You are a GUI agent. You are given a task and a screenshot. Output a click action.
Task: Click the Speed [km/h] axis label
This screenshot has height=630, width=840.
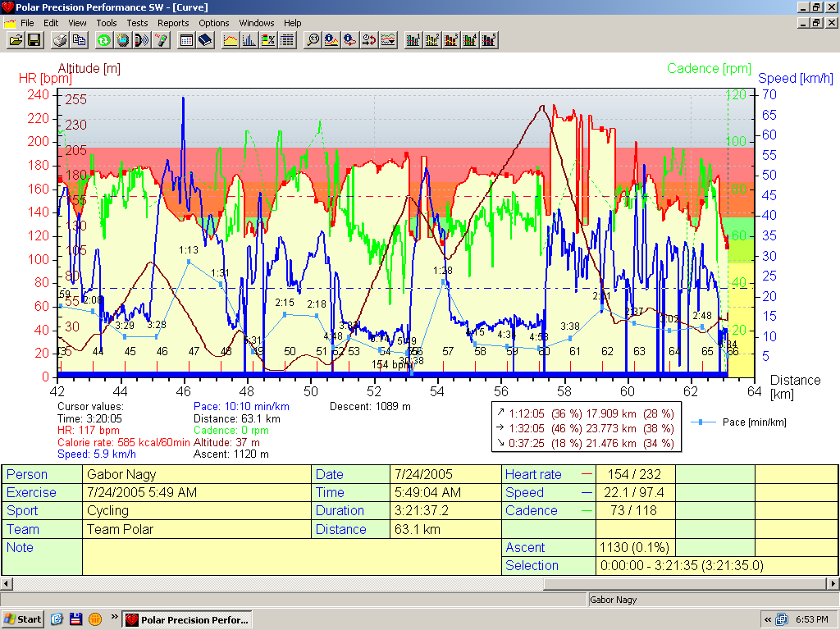coord(796,78)
